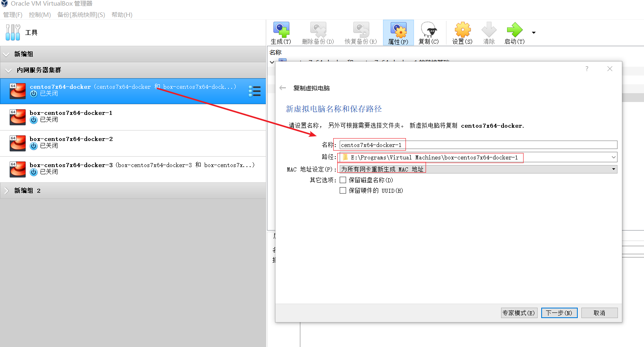Click the VirtualBox title bar logo
Image resolution: width=644 pixels, height=347 pixels.
tap(4, 4)
